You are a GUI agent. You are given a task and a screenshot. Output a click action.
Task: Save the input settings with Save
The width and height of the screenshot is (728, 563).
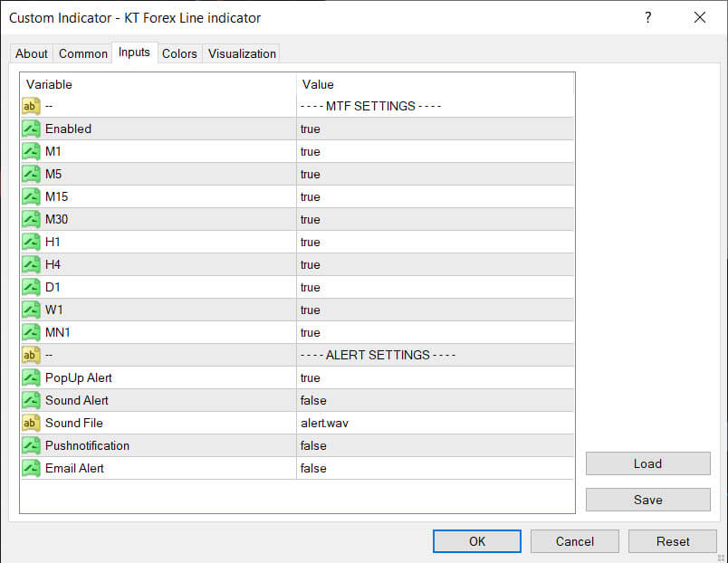point(648,500)
